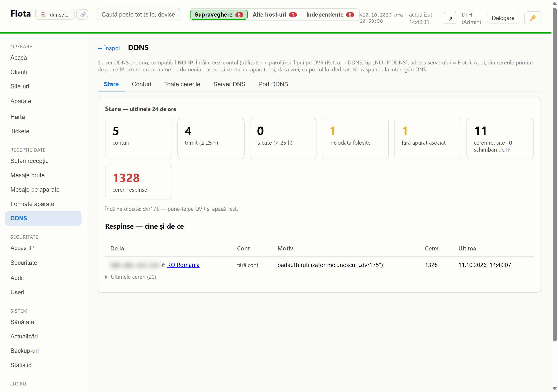558x392 pixels.
Task: Select the Alte host-uri filter
Action: pyautogui.click(x=274, y=15)
